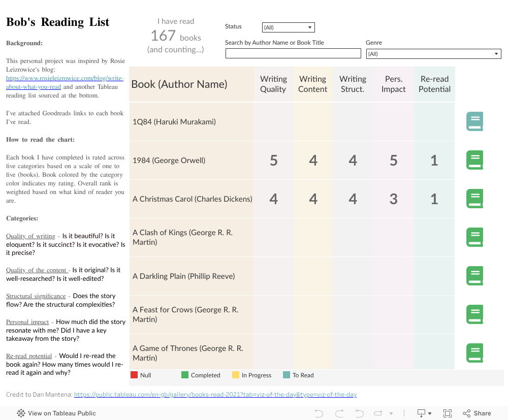Select the Completed legend color swatch
Screen dimensions: 508x420
[185, 375]
